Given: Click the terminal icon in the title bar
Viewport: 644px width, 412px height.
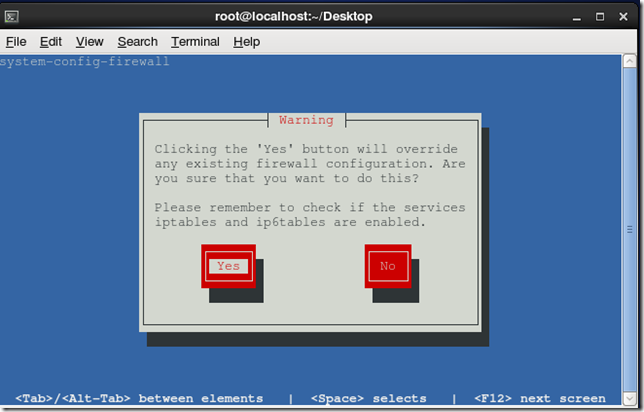Looking at the screenshot, I should [x=12, y=16].
